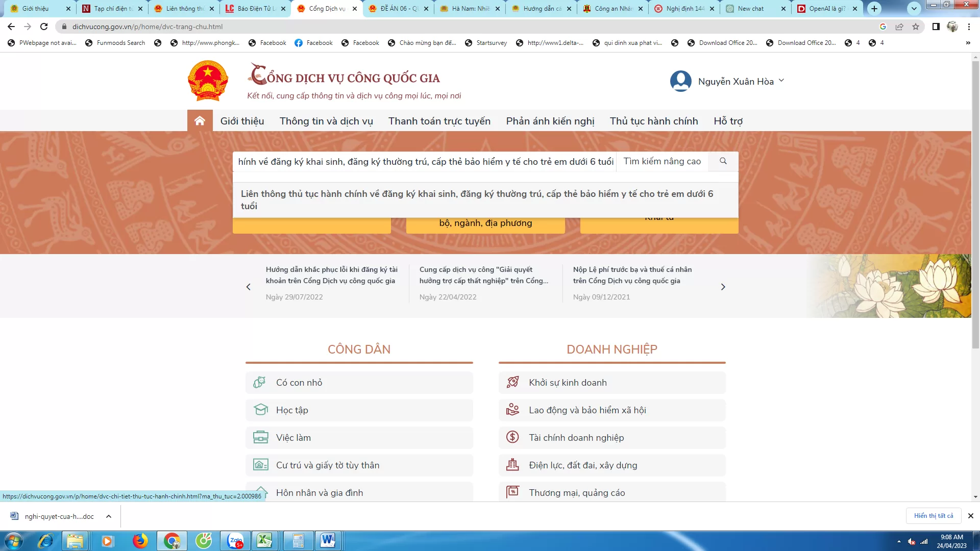Bookmark this page with the star icon

(x=916, y=27)
